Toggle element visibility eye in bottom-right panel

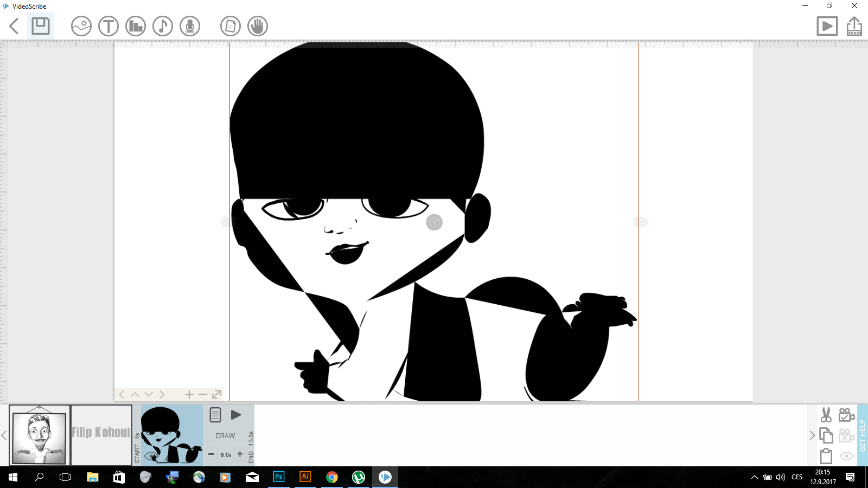point(846,456)
